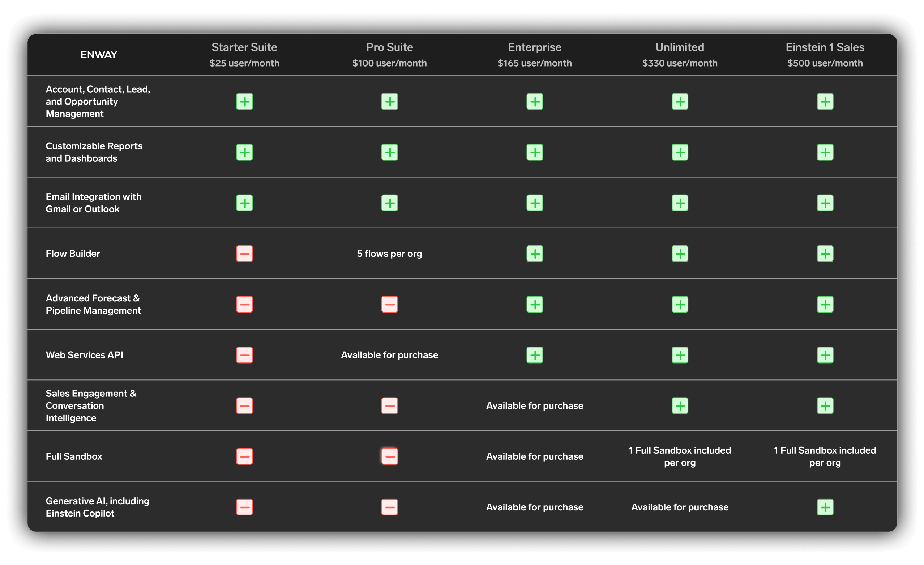Click the red minus for Generative AI under Pro Suite

[390, 507]
